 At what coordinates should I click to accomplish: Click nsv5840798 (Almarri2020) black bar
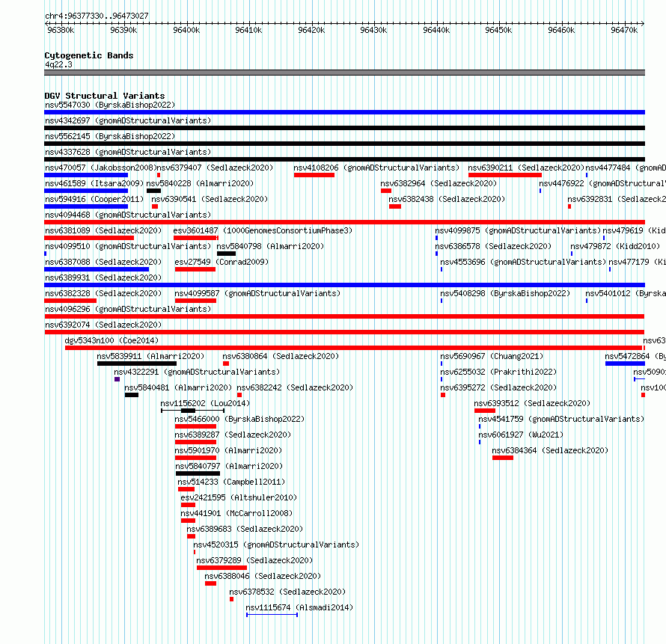coord(227,254)
